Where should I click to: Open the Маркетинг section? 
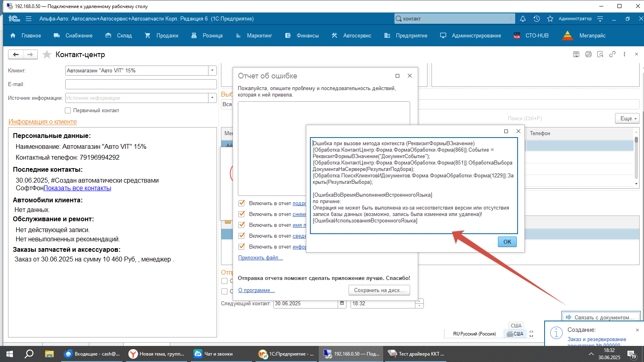(254, 35)
